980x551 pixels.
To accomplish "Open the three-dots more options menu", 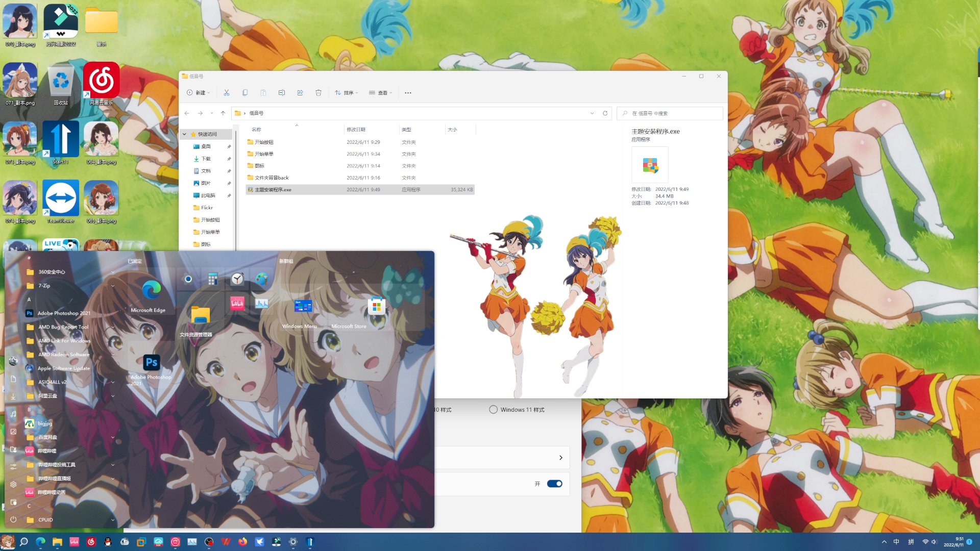I will tap(408, 93).
